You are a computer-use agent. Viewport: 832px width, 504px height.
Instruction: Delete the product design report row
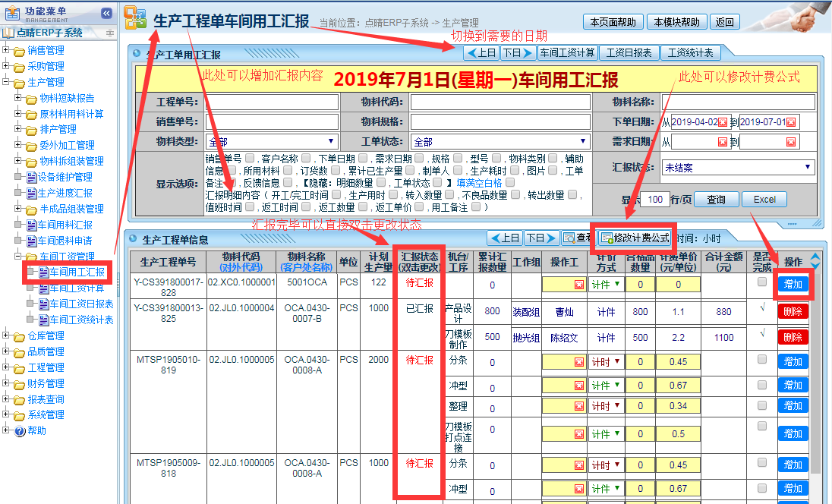coord(793,311)
